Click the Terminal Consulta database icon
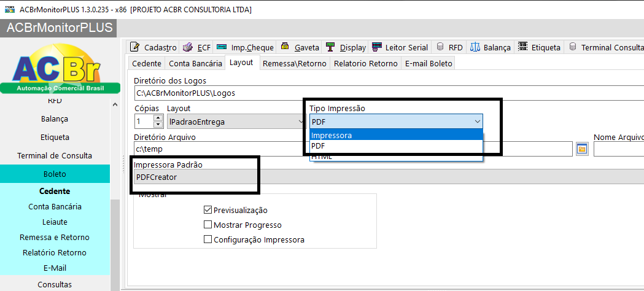This screenshot has height=291, width=644. (573, 47)
